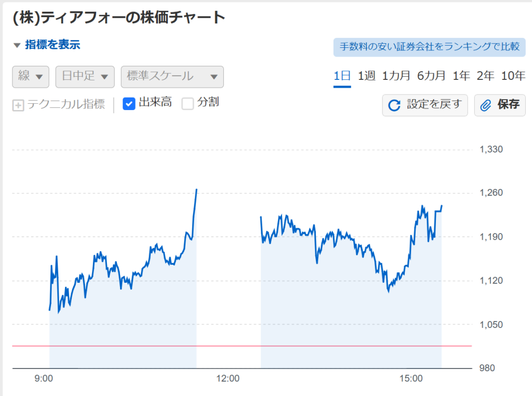
Task: Click the reload icon in 設定を戻す
Action: point(394,105)
